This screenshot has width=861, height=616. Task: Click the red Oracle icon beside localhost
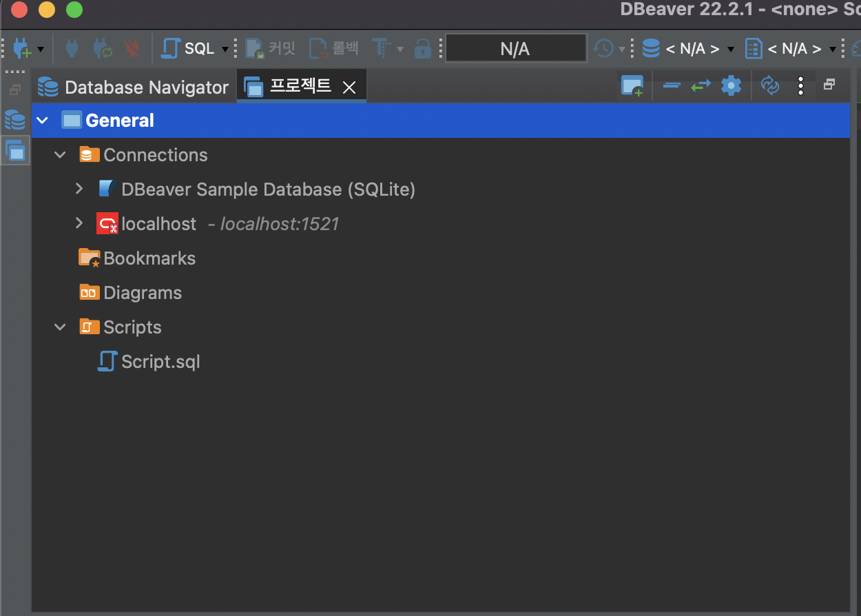point(107,223)
